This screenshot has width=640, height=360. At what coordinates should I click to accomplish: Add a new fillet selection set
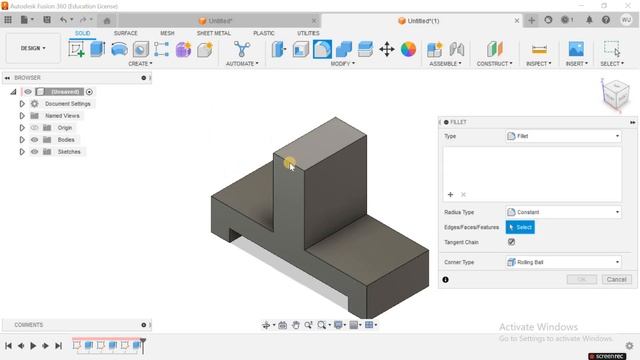coord(450,195)
